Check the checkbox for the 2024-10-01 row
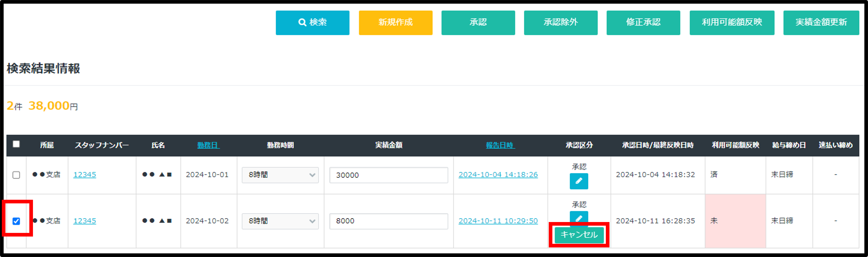 tap(16, 175)
